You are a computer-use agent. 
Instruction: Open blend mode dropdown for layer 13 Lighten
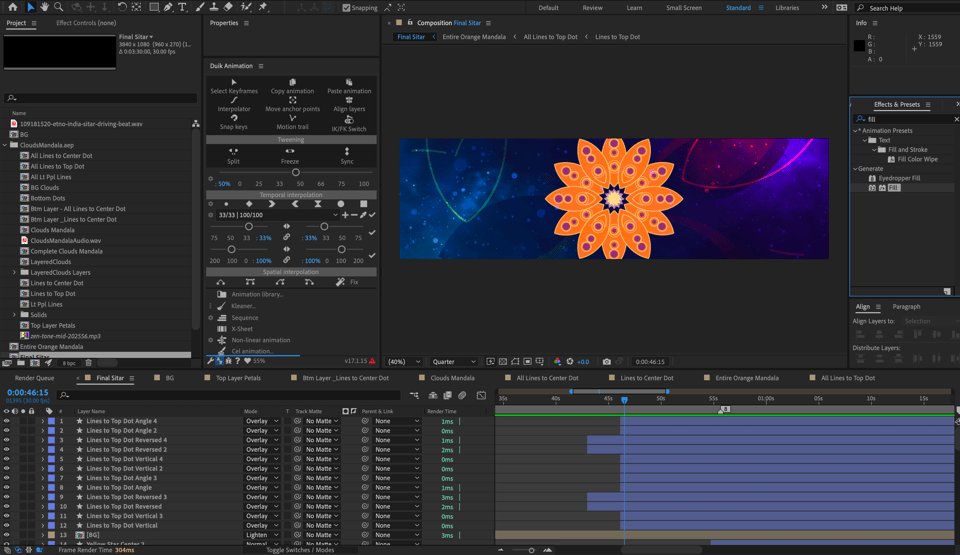click(x=261, y=535)
